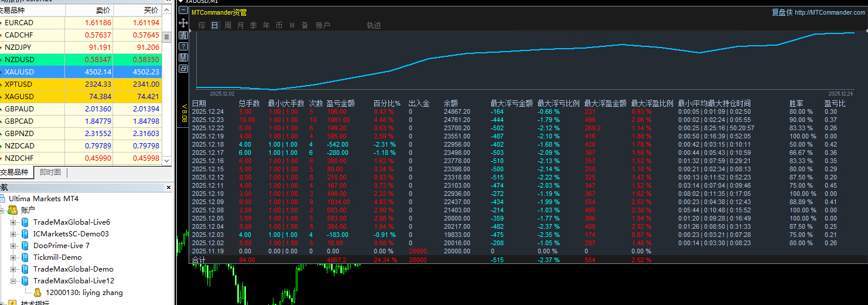This screenshot has height=305, width=868.
Task: Select the XAUUSD symbol row
Action: [x=81, y=72]
